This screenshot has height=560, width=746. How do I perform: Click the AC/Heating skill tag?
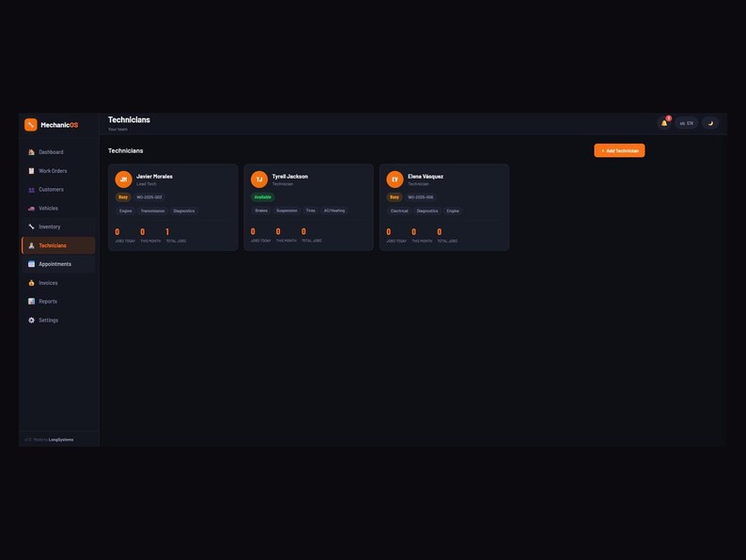tap(334, 210)
